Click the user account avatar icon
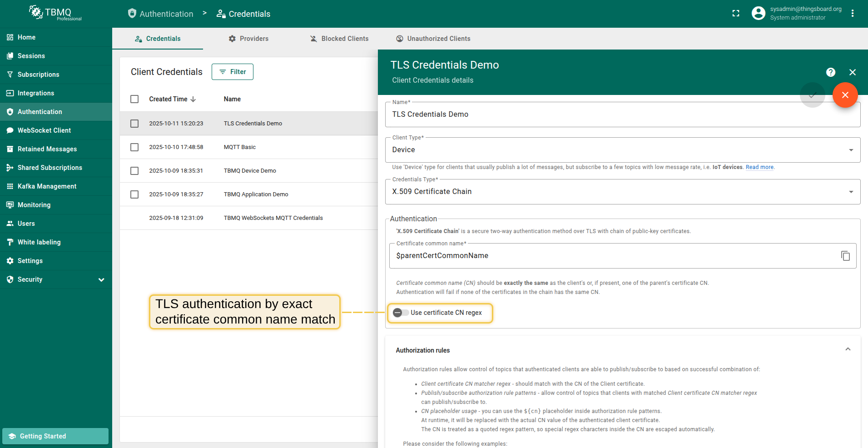 point(758,14)
